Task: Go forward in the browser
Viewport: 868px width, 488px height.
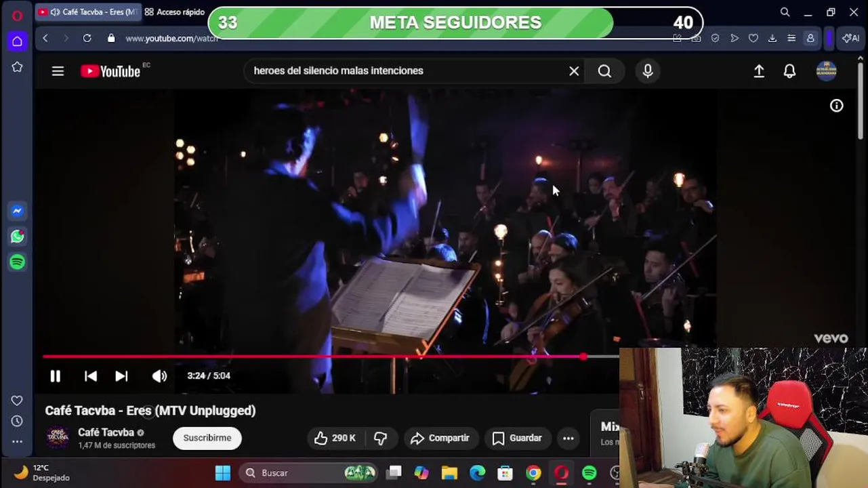Action: [66, 39]
